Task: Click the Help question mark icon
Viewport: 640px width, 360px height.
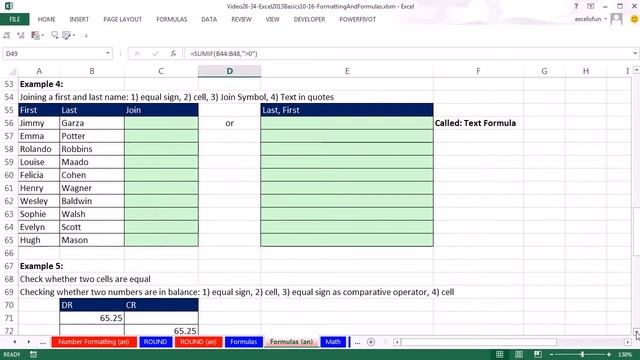Action: pyautogui.click(x=576, y=6)
